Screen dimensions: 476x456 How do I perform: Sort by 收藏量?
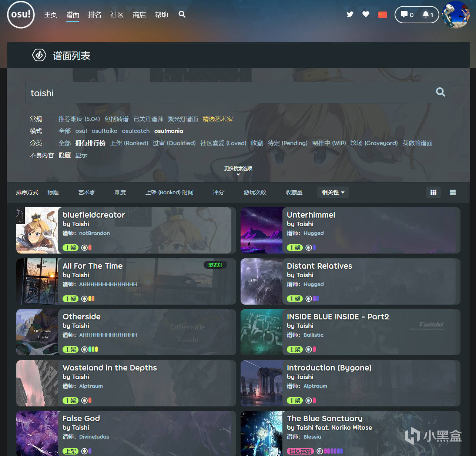(294, 192)
